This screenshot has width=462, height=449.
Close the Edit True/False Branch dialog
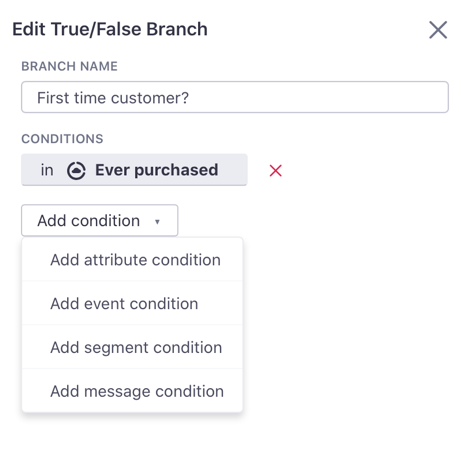tap(438, 30)
